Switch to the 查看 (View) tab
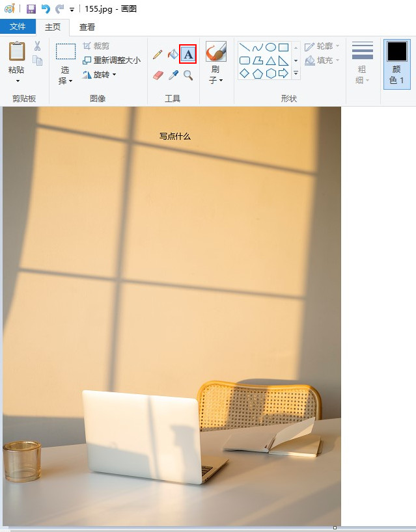This screenshot has width=416, height=532. coord(87,27)
